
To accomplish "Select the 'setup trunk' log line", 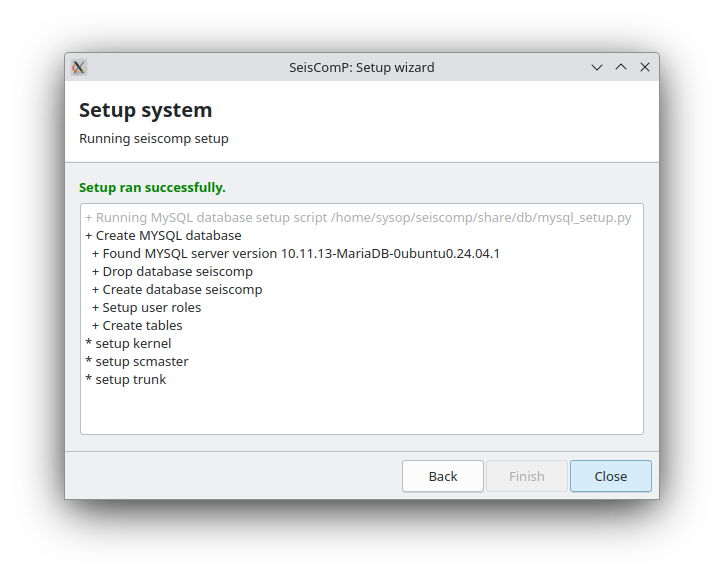I will (125, 380).
